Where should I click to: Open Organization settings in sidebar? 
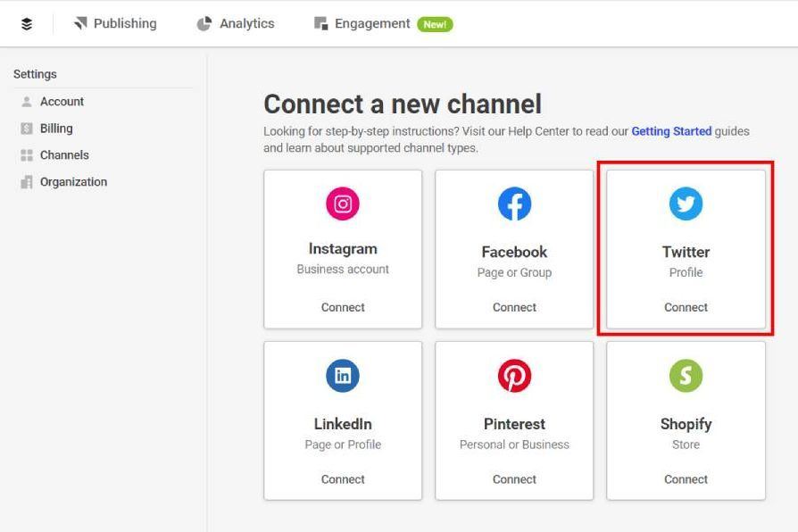(x=73, y=182)
